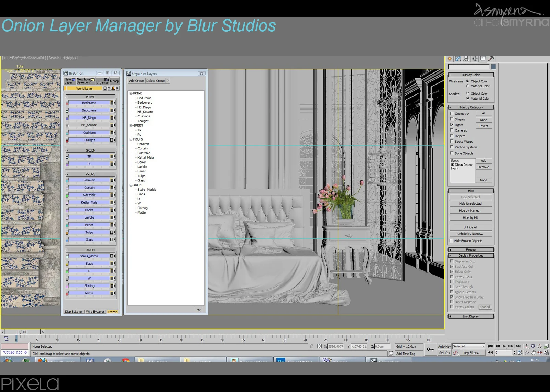Go to the end frame

point(518,346)
